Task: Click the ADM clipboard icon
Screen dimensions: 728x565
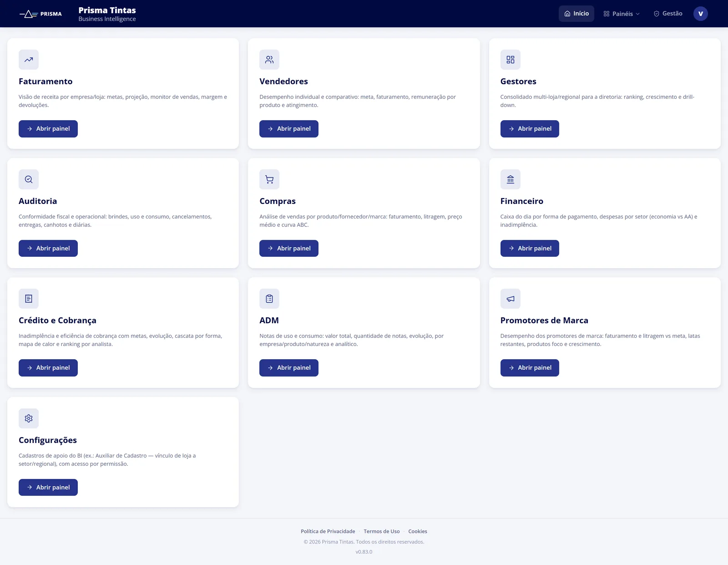Action: point(269,299)
